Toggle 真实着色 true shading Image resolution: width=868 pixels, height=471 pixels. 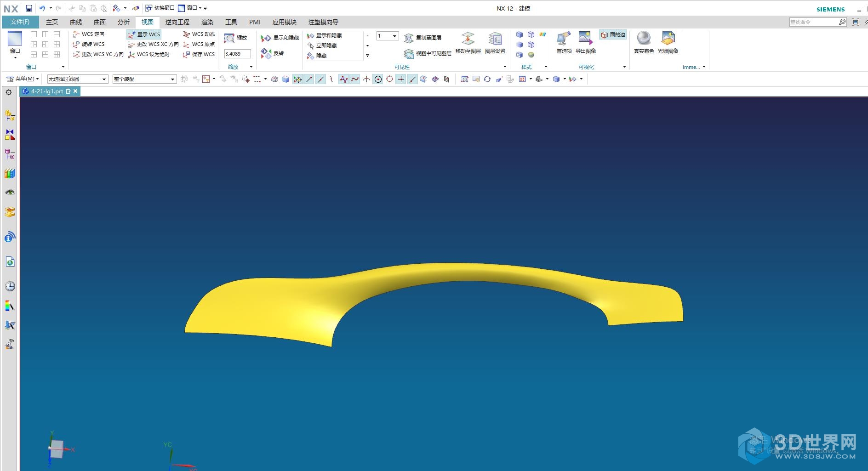point(644,43)
